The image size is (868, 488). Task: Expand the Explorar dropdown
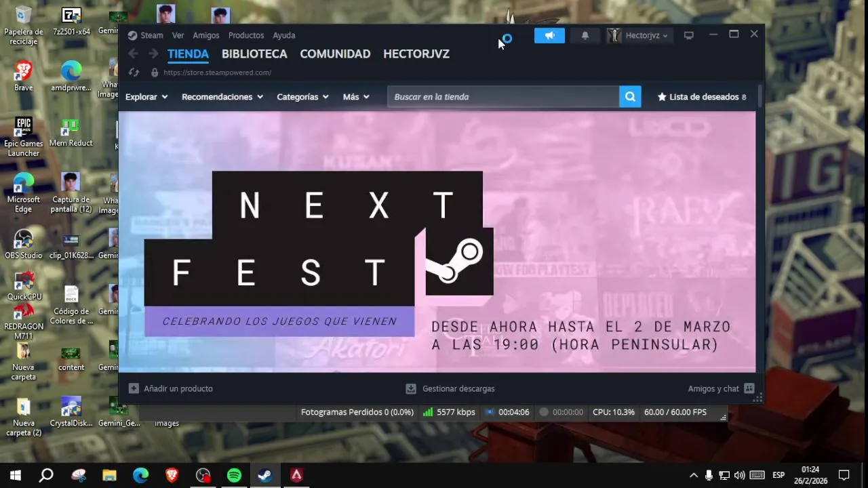[146, 97]
